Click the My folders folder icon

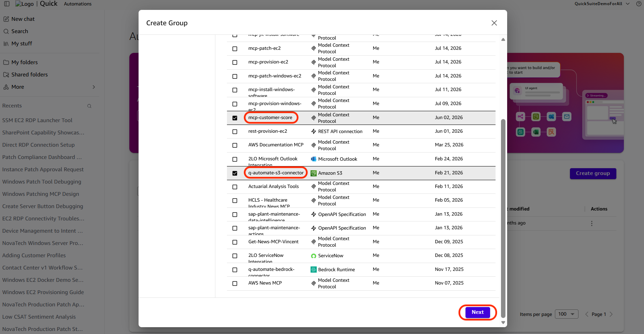[6, 62]
